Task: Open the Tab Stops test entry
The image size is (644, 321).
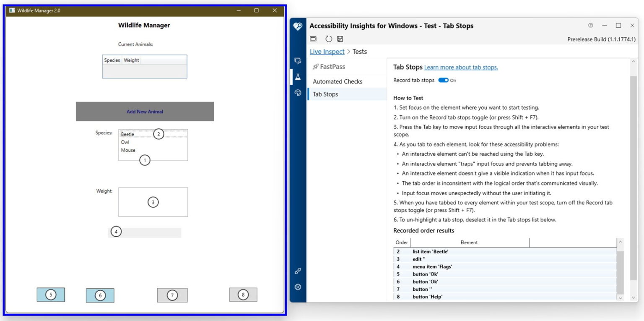Action: 325,94
